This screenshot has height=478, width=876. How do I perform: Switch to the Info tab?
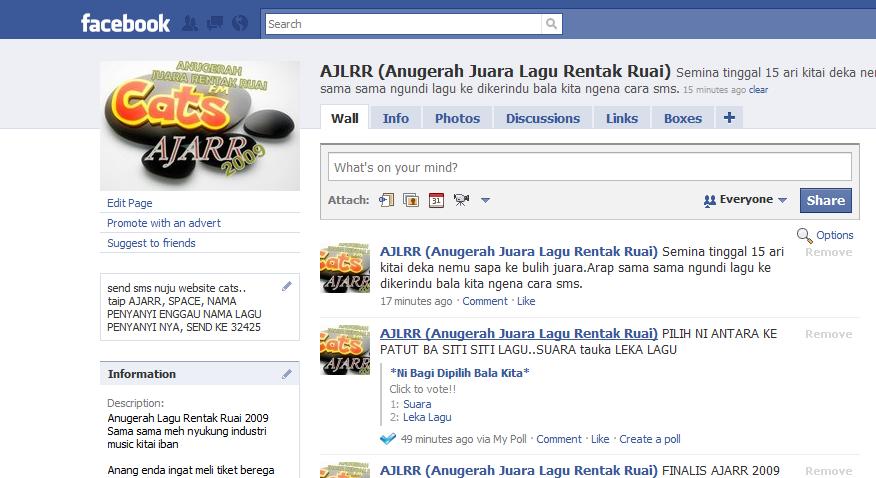[x=396, y=118]
